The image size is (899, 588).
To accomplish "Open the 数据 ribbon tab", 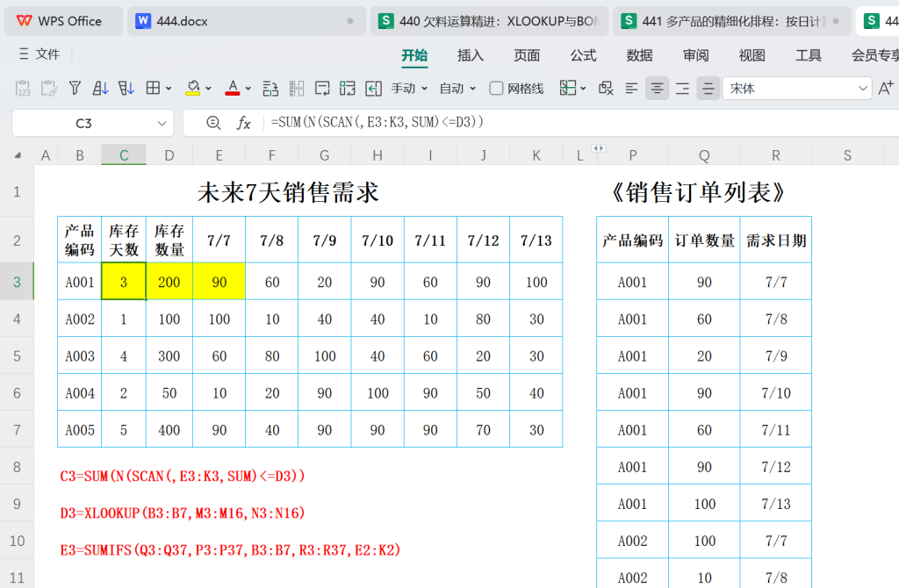I will point(639,55).
